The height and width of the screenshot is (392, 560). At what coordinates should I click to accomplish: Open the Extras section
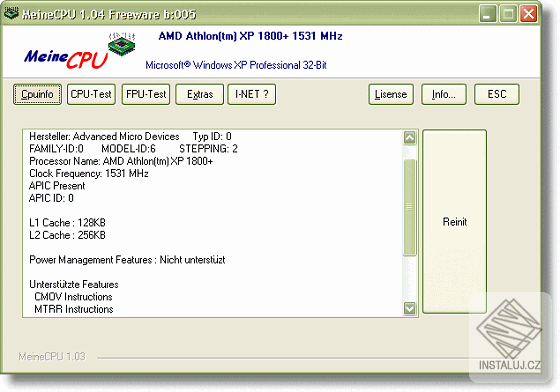pyautogui.click(x=200, y=94)
